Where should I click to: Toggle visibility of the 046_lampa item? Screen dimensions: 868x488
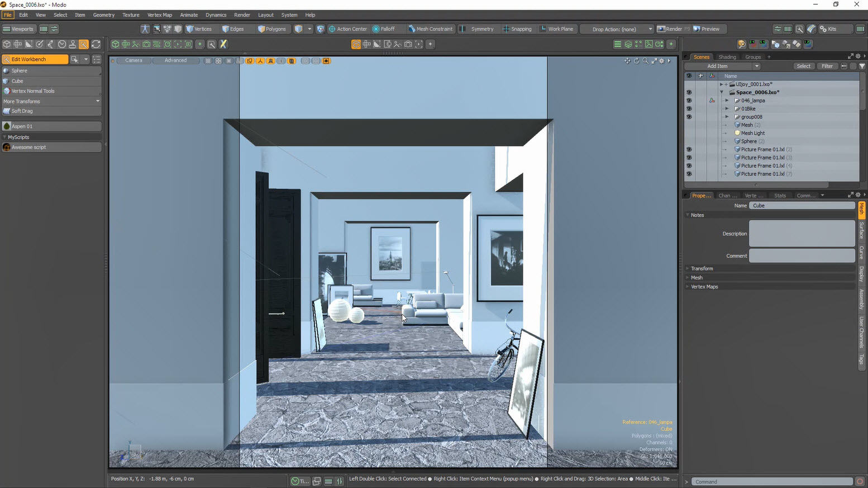[x=689, y=101]
